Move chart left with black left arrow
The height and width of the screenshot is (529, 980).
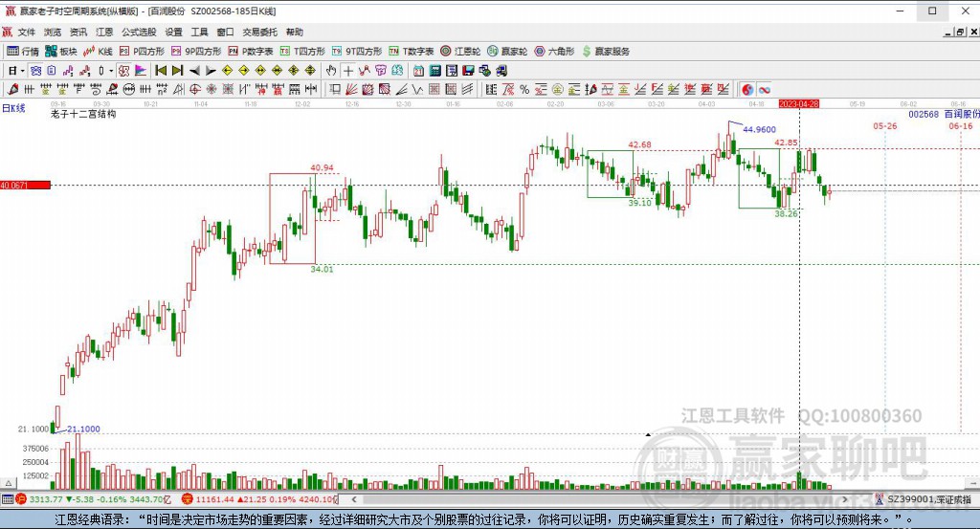pyautogui.click(x=194, y=71)
